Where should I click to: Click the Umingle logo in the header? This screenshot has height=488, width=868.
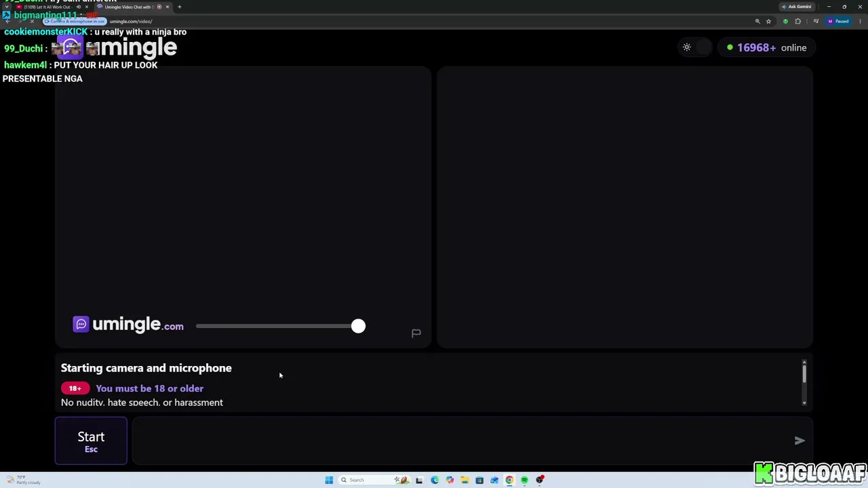coord(115,47)
